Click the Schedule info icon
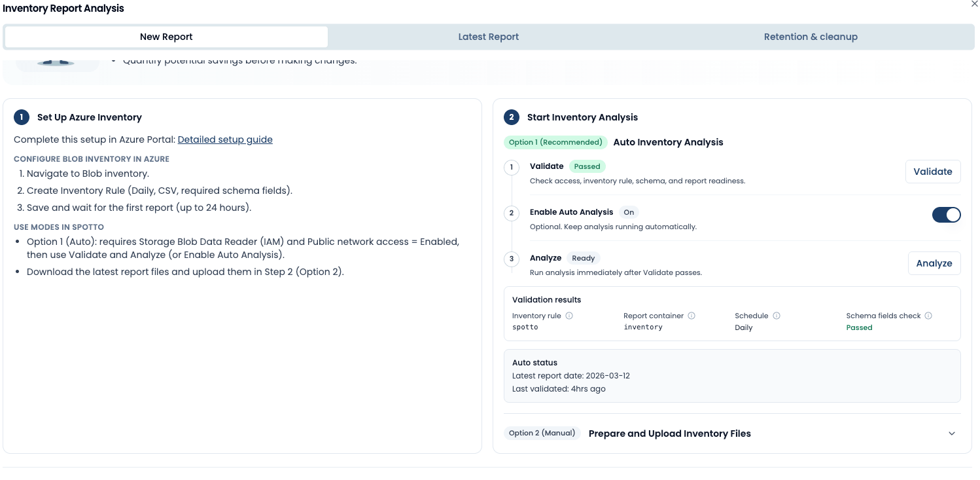The height and width of the screenshot is (480, 980). [x=776, y=315]
